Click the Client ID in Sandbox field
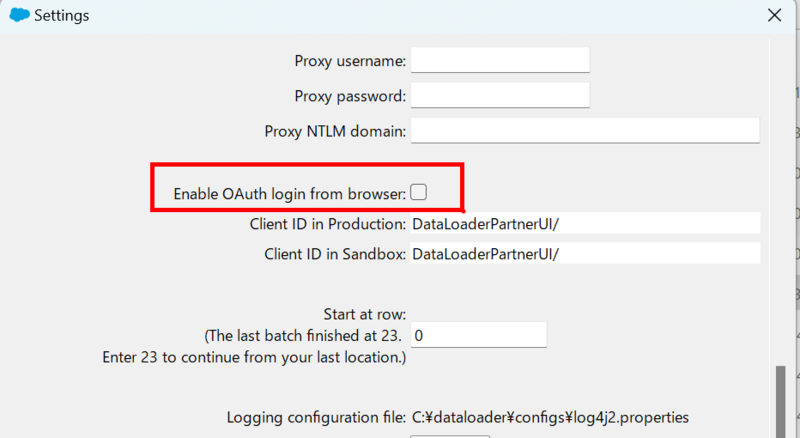The height and width of the screenshot is (438, 800). (x=585, y=254)
